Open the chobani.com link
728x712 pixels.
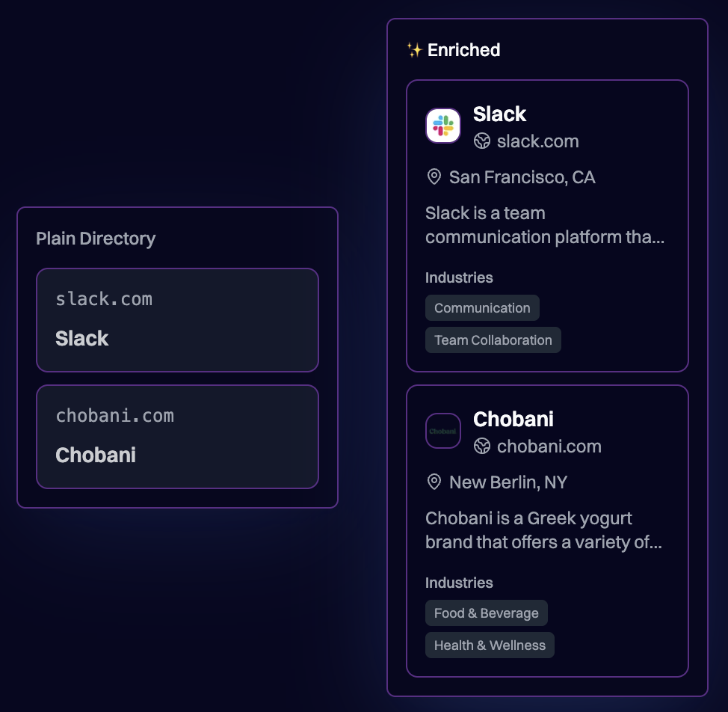[549, 446]
